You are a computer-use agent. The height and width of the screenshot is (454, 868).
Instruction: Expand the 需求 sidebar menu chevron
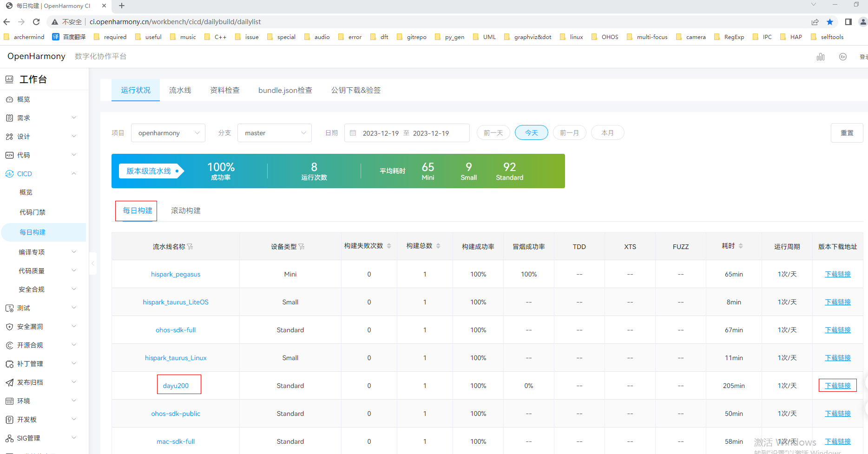pyautogui.click(x=74, y=118)
